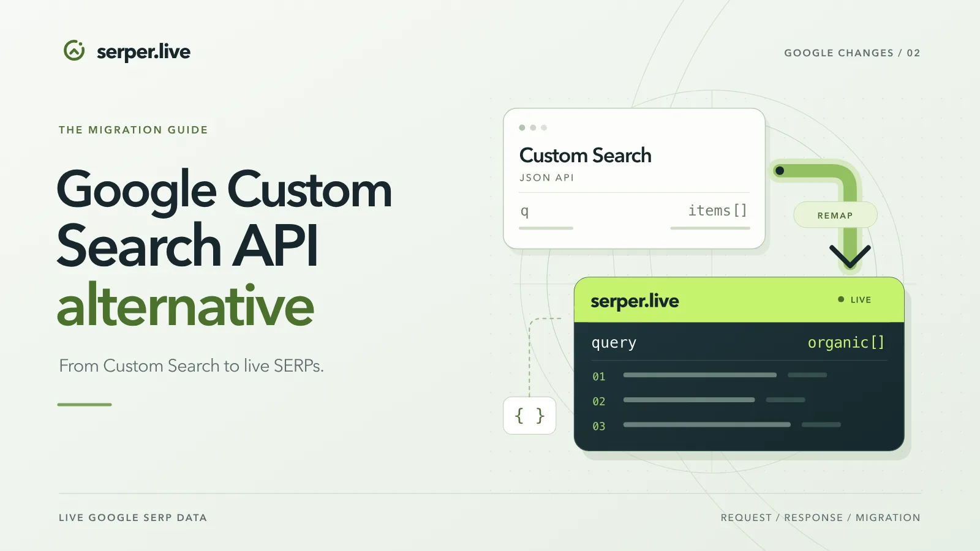
Task: Click the dark dot at connector start
Action: (780, 171)
